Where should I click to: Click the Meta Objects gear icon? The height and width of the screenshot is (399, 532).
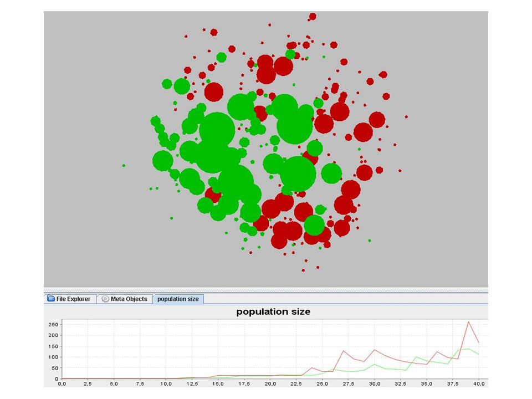click(x=105, y=299)
